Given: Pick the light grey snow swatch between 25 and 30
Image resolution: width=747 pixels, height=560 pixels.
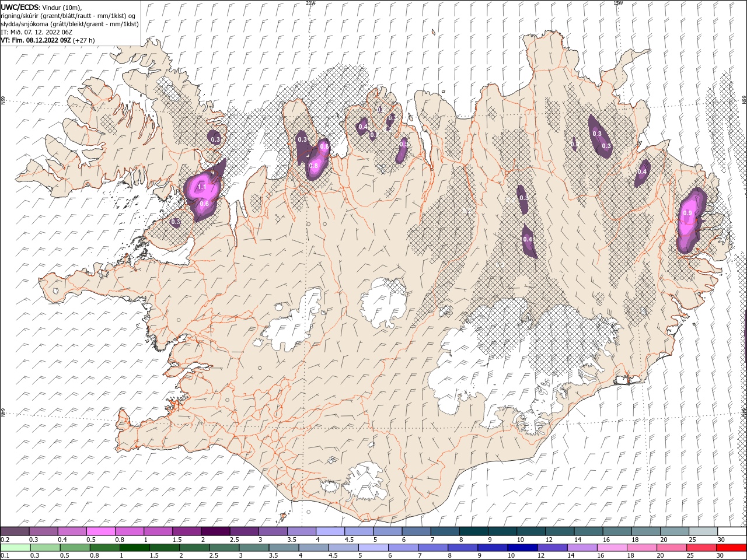Looking at the screenshot, I should (x=703, y=531).
